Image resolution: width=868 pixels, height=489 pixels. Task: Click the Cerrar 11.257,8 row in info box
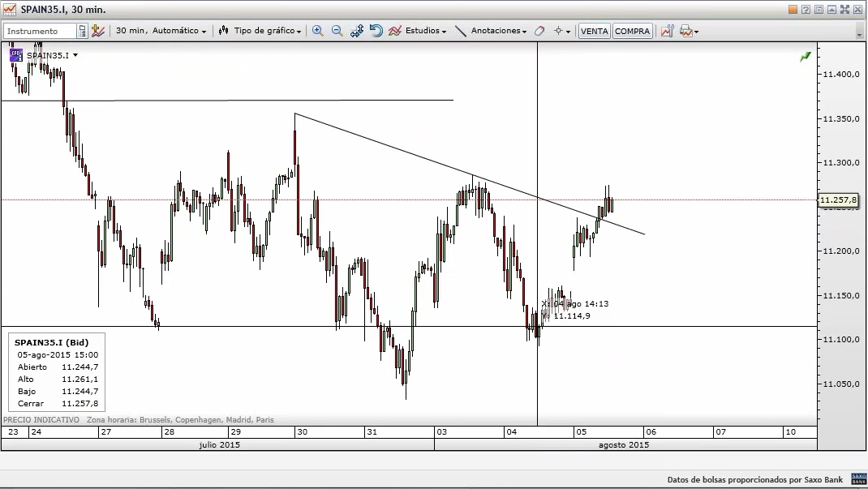58,403
